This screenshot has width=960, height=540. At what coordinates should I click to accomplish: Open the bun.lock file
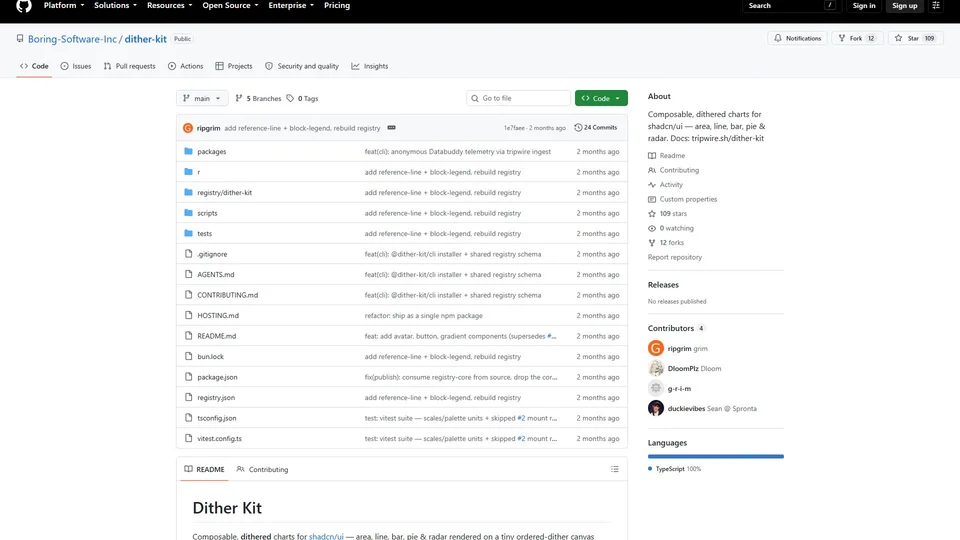[211, 356]
